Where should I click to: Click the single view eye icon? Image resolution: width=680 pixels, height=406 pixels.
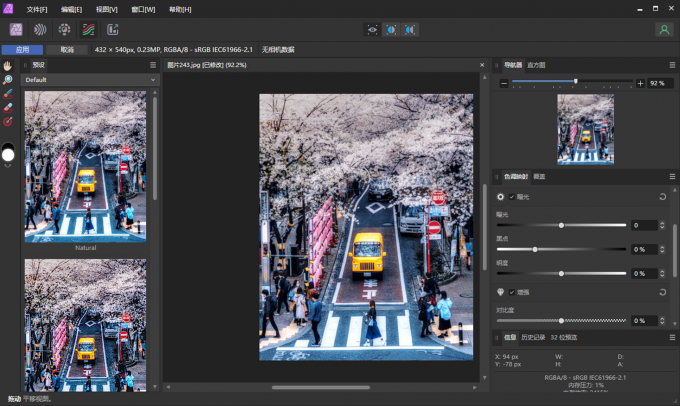(372, 29)
